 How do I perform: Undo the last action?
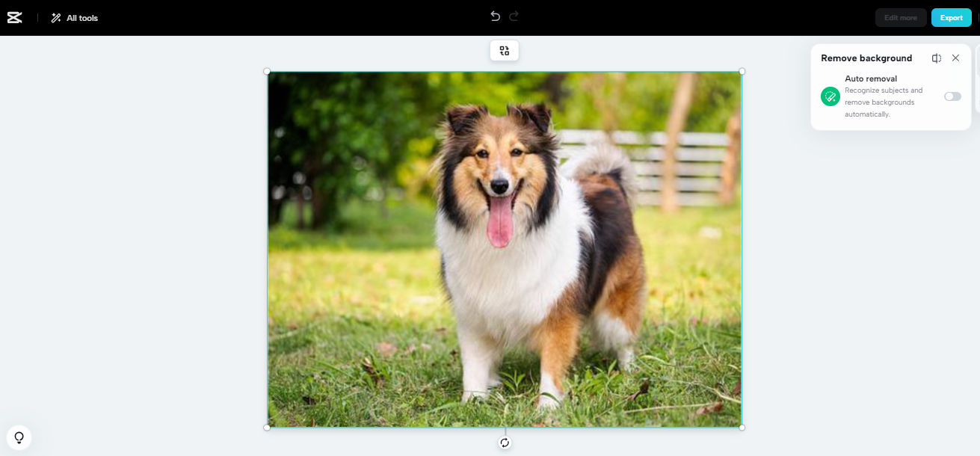point(495,16)
